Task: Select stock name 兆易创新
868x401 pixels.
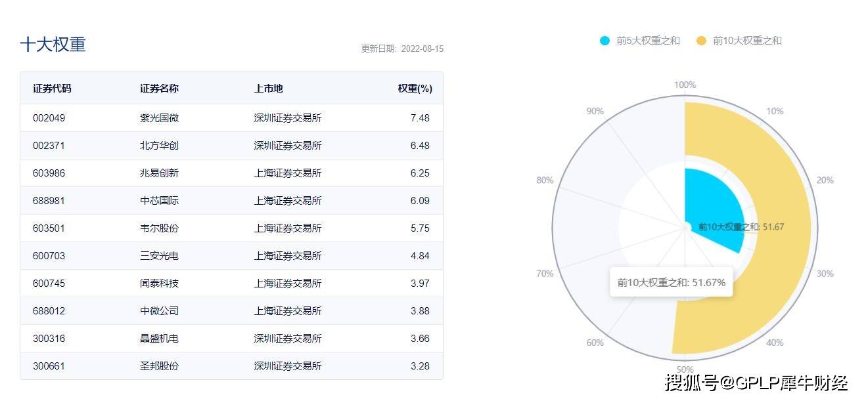Action: (x=159, y=173)
